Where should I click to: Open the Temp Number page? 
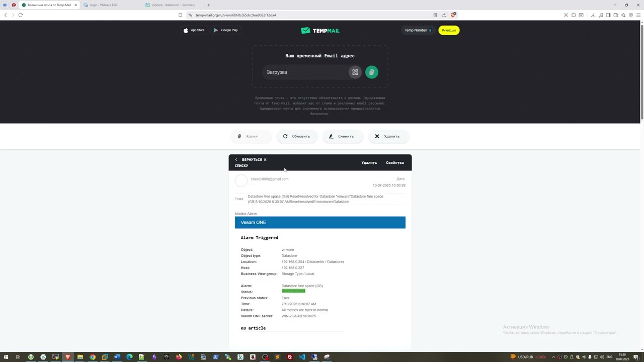(418, 30)
